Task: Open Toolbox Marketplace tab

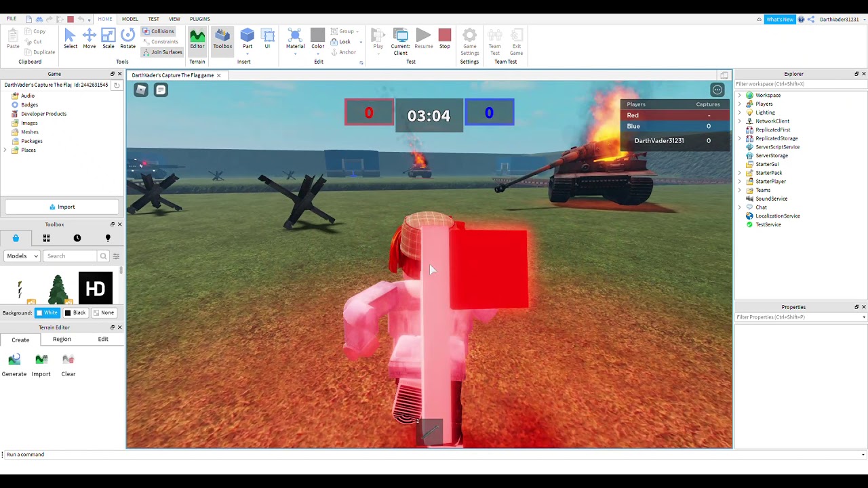Action: (x=16, y=238)
